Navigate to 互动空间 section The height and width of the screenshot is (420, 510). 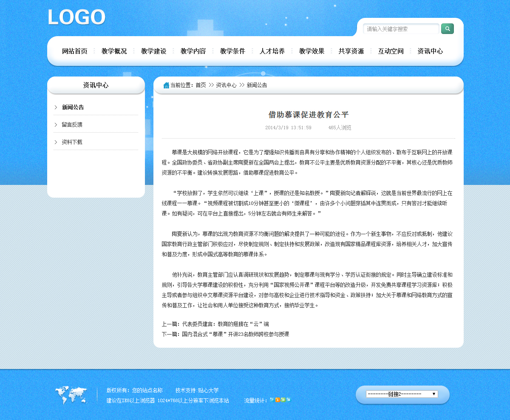pos(391,51)
